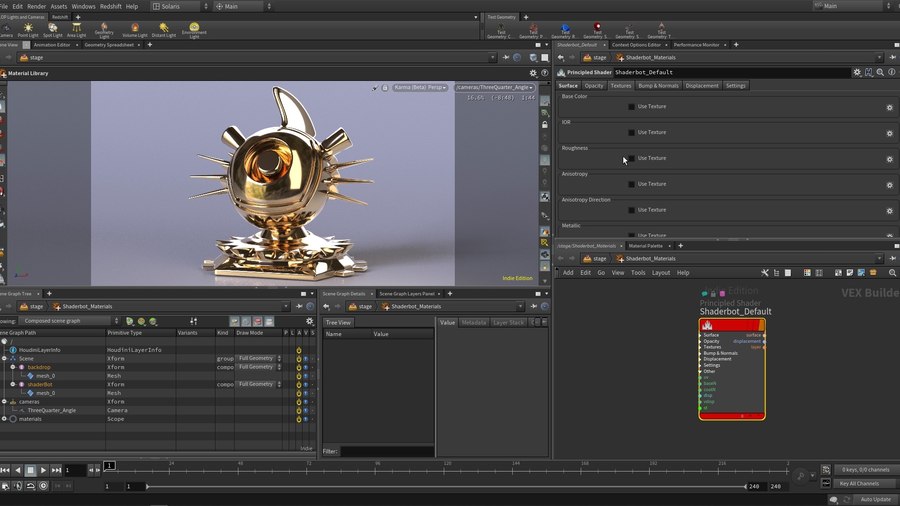Expand the camera ThreeQuarter_Angle dropdown
This screenshot has height=506, width=900.
click(x=494, y=88)
